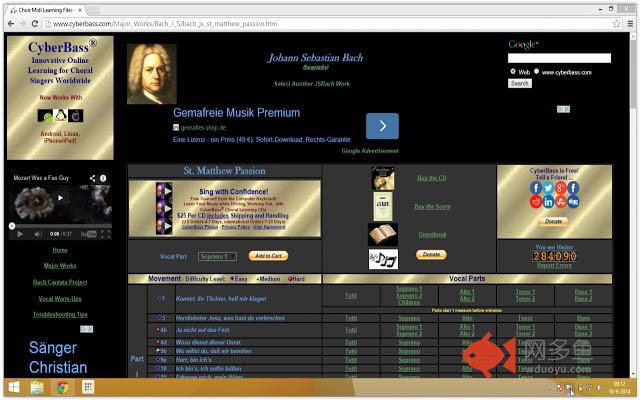Click the first Facebook share icon

pos(536,188)
